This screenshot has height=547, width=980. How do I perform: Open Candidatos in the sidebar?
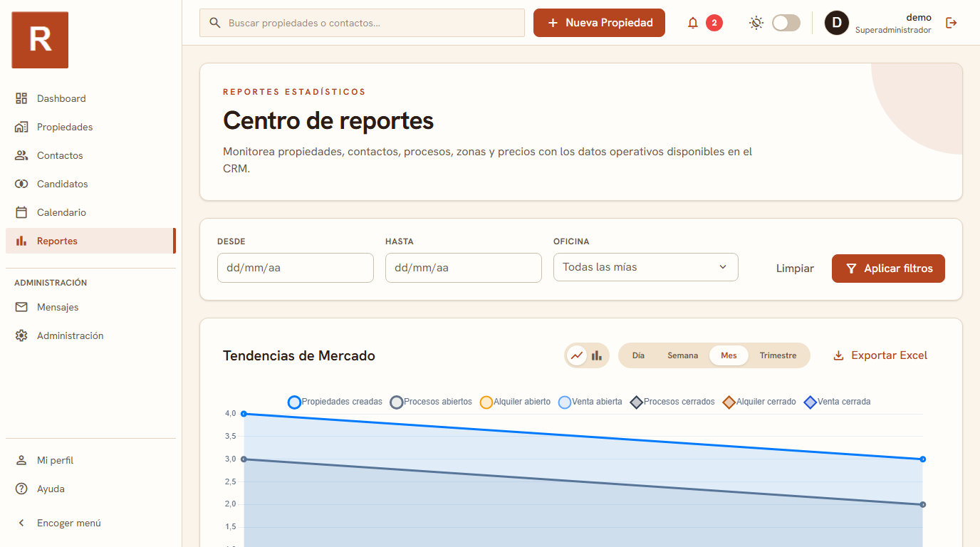pos(90,184)
